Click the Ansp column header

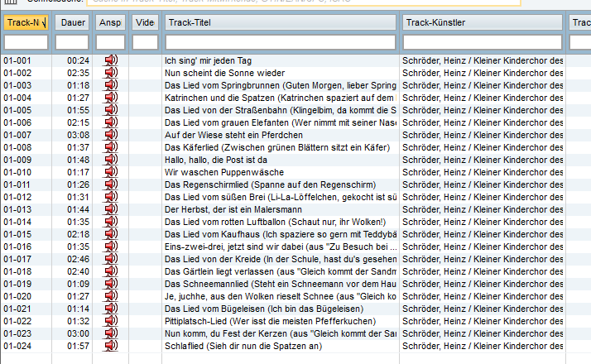[x=110, y=22]
